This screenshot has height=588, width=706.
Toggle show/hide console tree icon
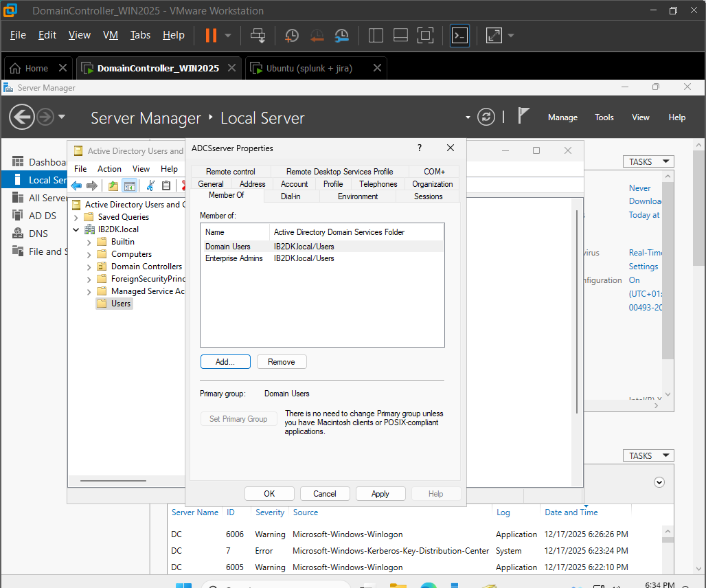(129, 185)
